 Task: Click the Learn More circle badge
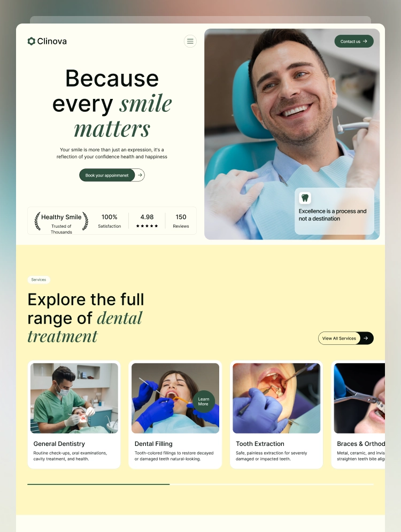[204, 402]
